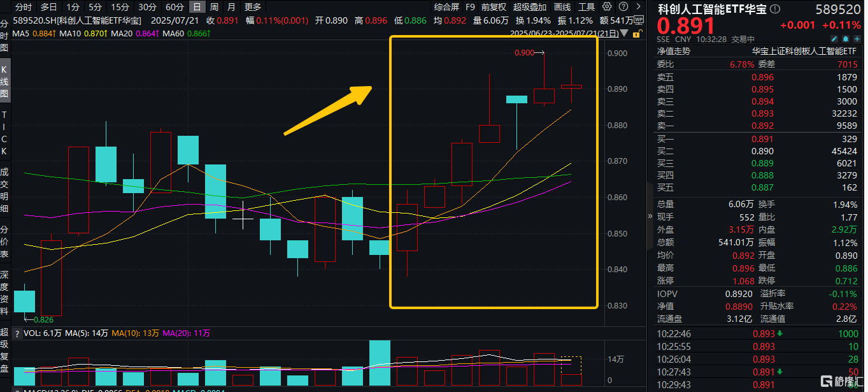
Task: Select 1分 minute chart
Action: click(73, 7)
